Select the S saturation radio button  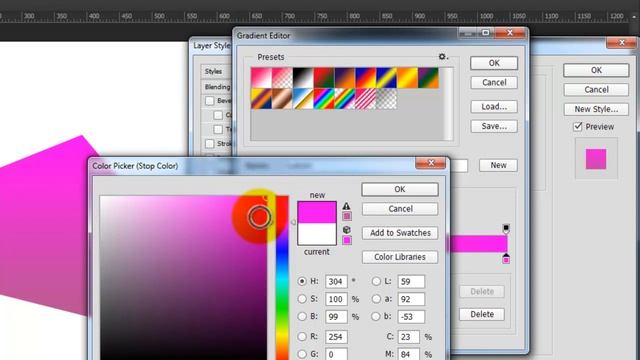(x=302, y=299)
